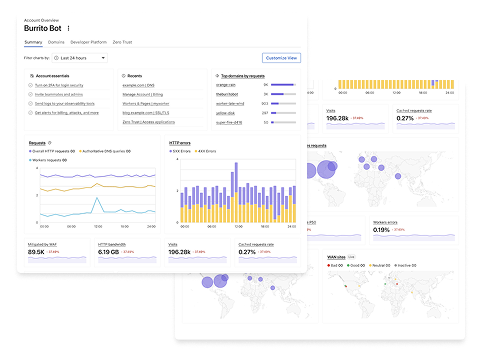Click the Customize View button
The width and height of the screenshot is (480, 360).
(x=281, y=58)
